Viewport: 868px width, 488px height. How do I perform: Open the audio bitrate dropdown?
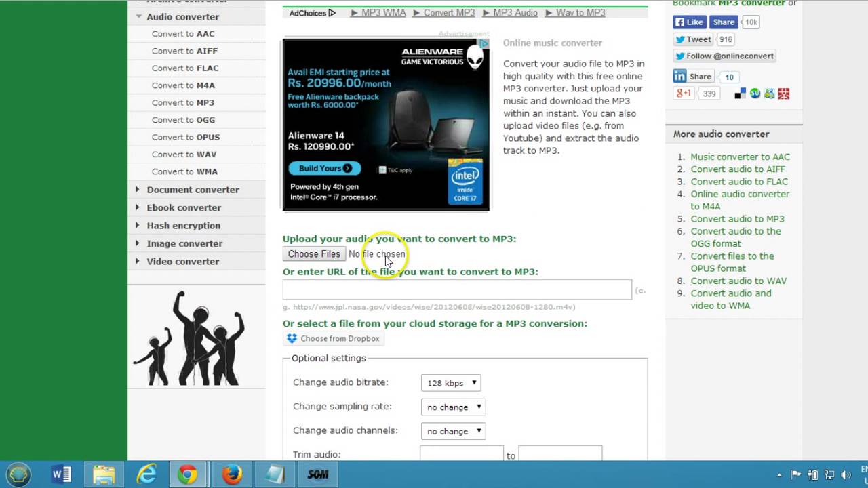(x=451, y=383)
